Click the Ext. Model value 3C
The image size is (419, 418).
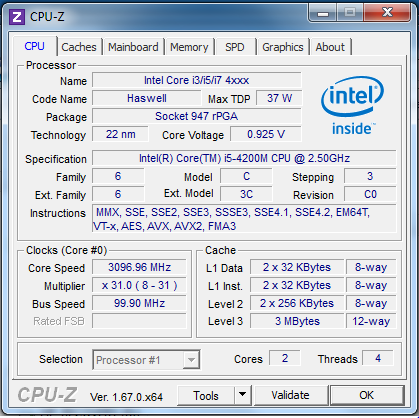point(246,194)
